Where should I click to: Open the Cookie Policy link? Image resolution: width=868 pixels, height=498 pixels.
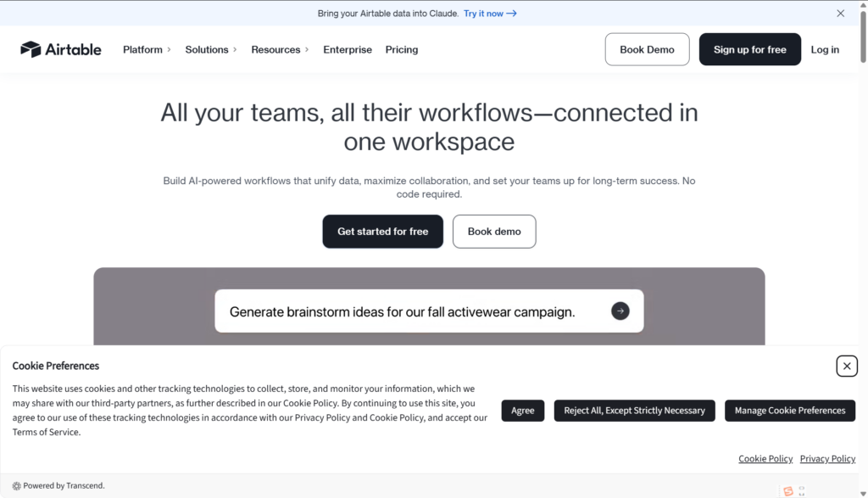tap(765, 459)
